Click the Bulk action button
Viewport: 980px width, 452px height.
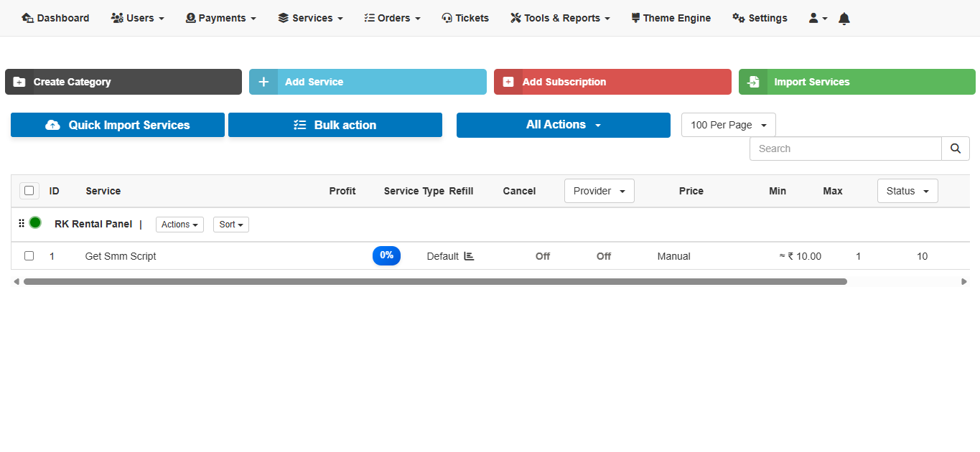pyautogui.click(x=335, y=125)
